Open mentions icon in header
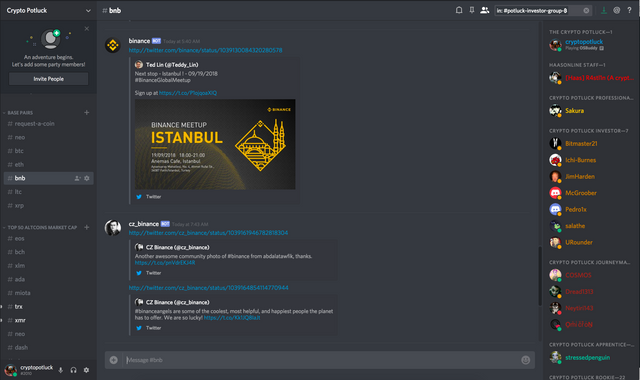The width and height of the screenshot is (640, 380). pyautogui.click(x=617, y=10)
